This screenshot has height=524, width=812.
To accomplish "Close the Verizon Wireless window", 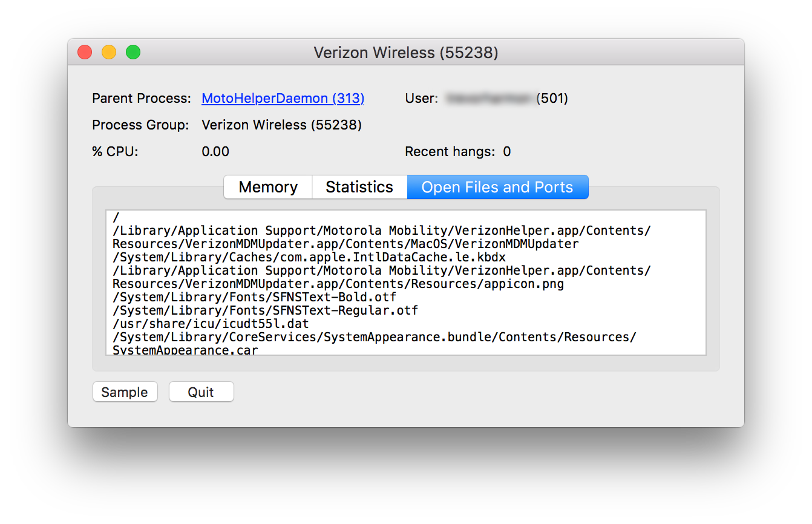I will 85,53.
